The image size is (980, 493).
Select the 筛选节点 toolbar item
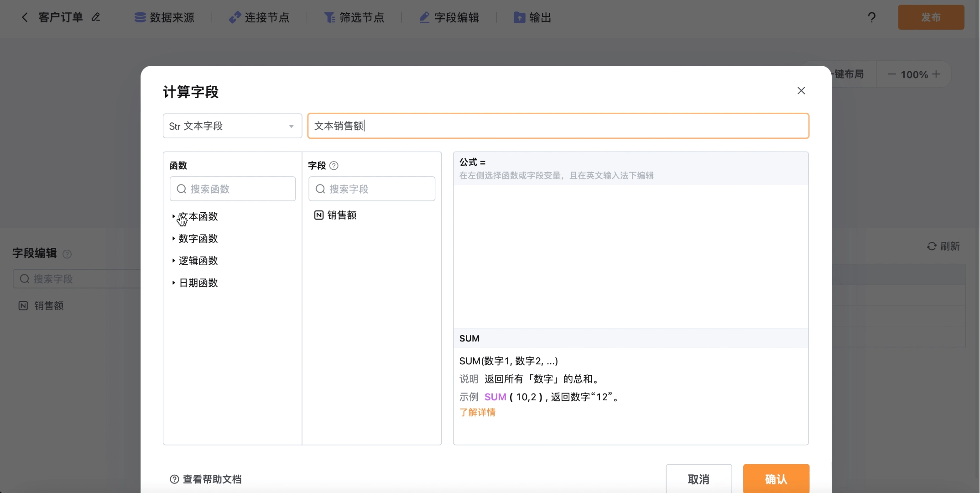(354, 17)
